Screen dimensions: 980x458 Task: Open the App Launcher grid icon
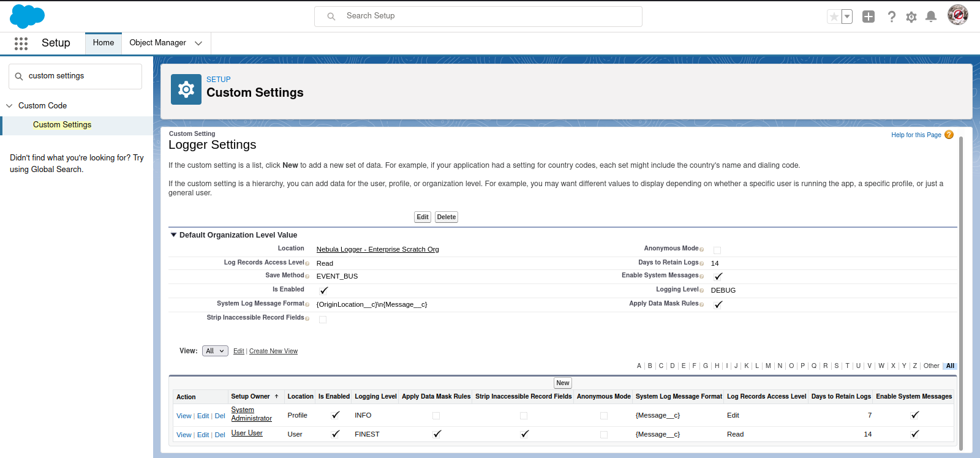[x=21, y=43]
